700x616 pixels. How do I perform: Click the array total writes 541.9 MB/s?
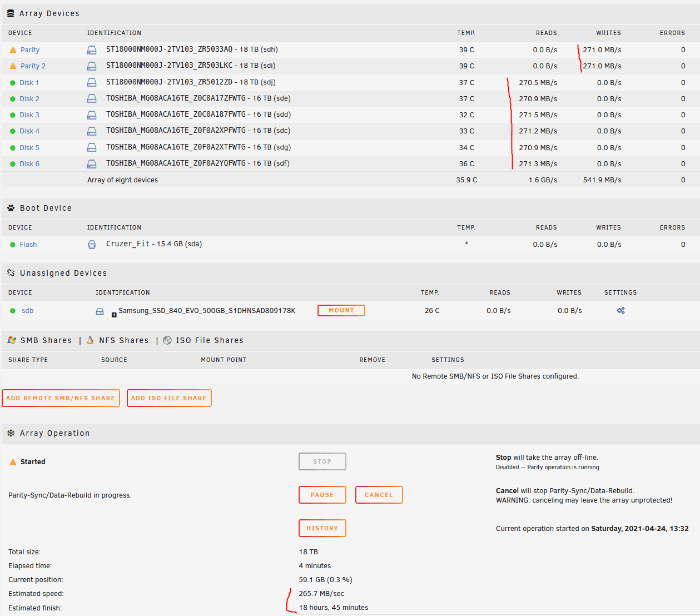point(602,180)
